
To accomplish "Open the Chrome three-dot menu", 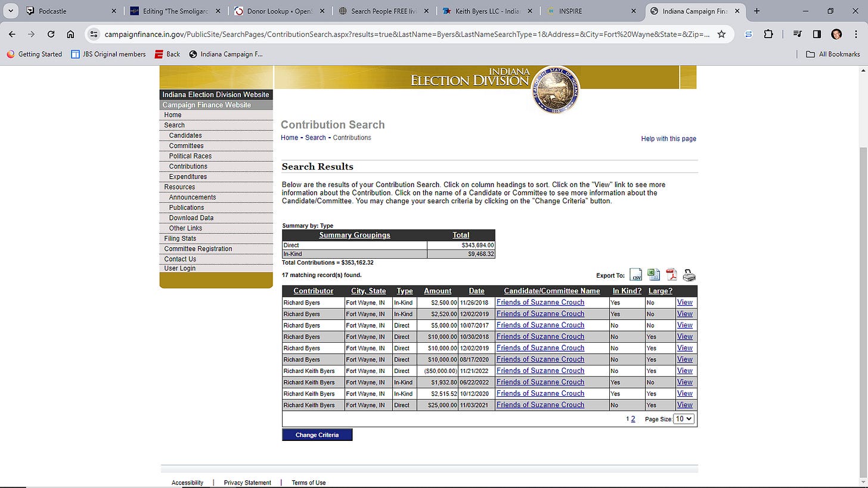I will point(855,34).
